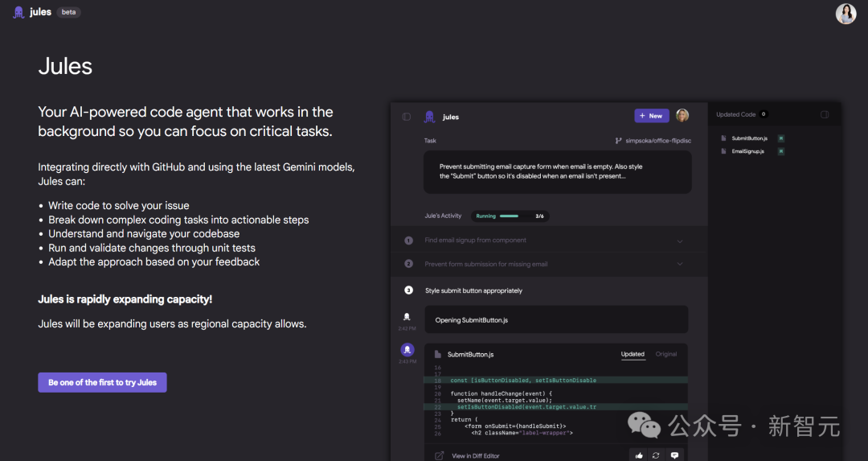The image size is (868, 461).
Task: Click 'Be one of the first to try Jules'
Action: pyautogui.click(x=102, y=382)
